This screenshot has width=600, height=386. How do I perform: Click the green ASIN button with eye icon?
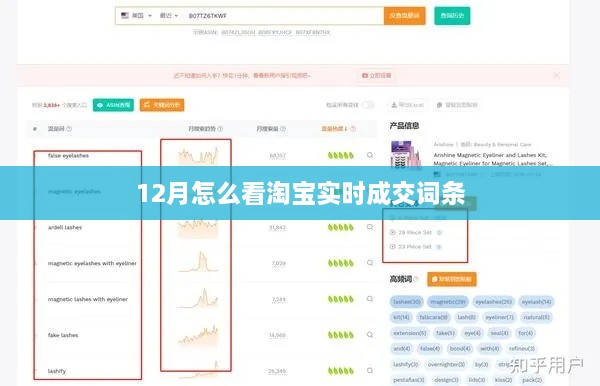coord(113,105)
